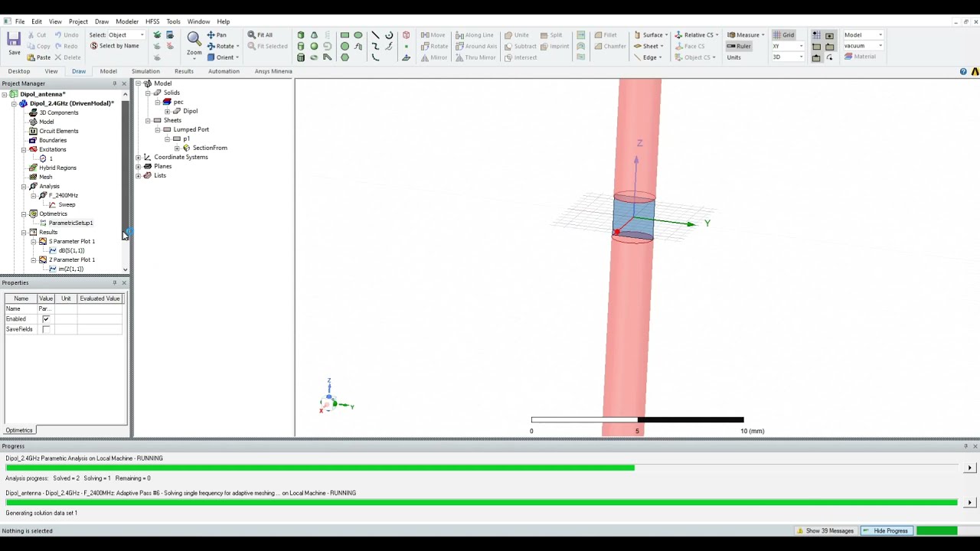
Task: Select the Sweep tree item
Action: pos(67,204)
